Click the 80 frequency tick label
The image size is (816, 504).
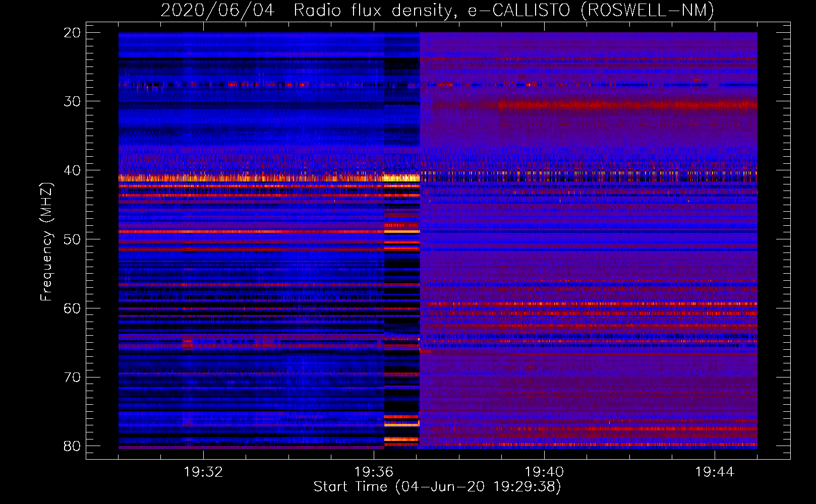pyautogui.click(x=73, y=446)
